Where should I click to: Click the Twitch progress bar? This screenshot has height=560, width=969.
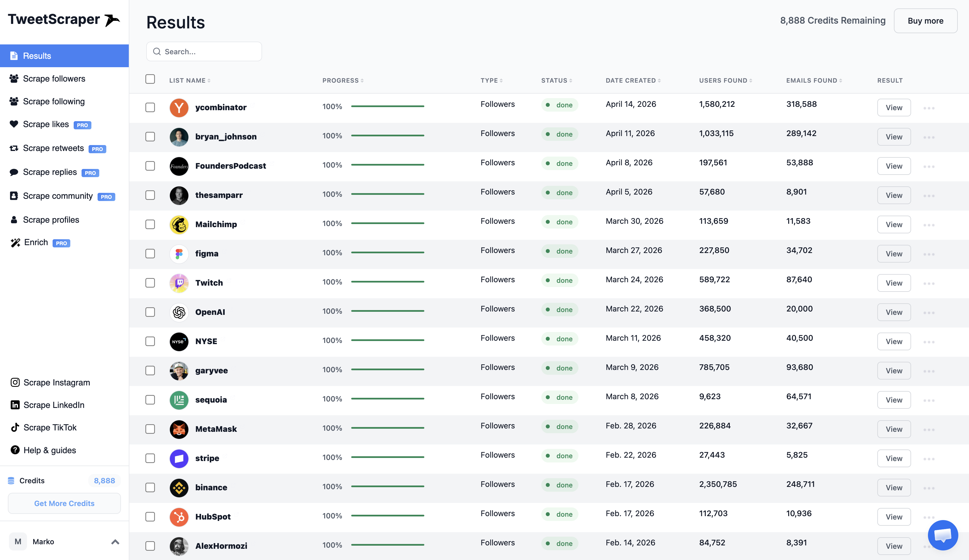pos(387,282)
